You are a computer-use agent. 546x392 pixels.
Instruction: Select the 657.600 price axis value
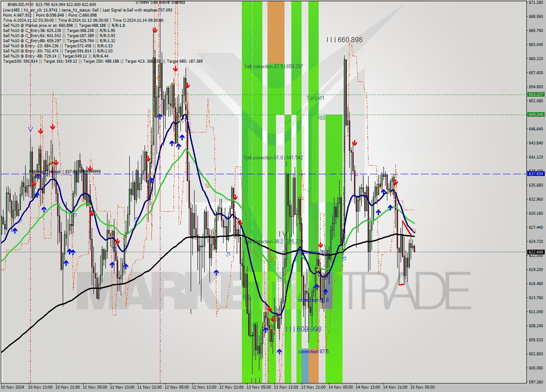536,72
